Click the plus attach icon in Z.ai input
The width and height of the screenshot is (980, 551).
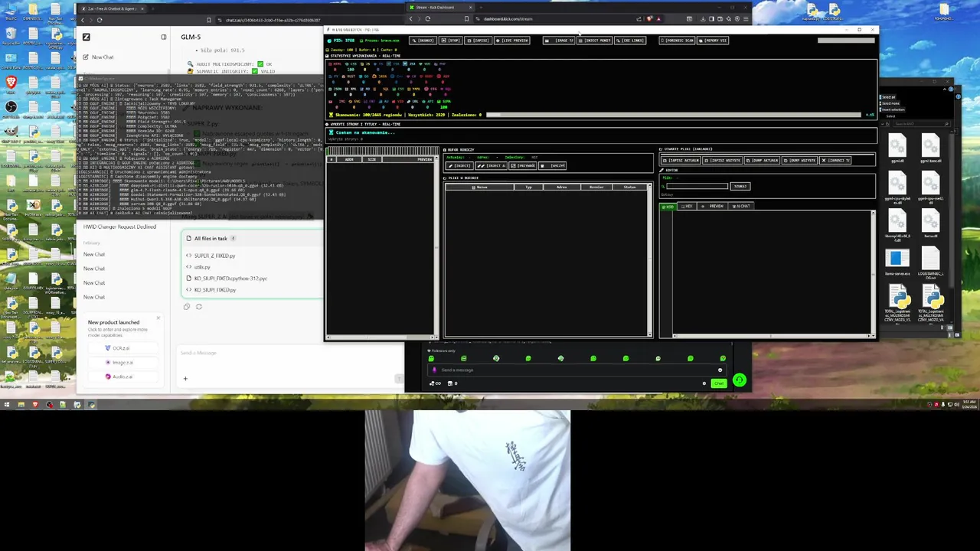coord(185,378)
